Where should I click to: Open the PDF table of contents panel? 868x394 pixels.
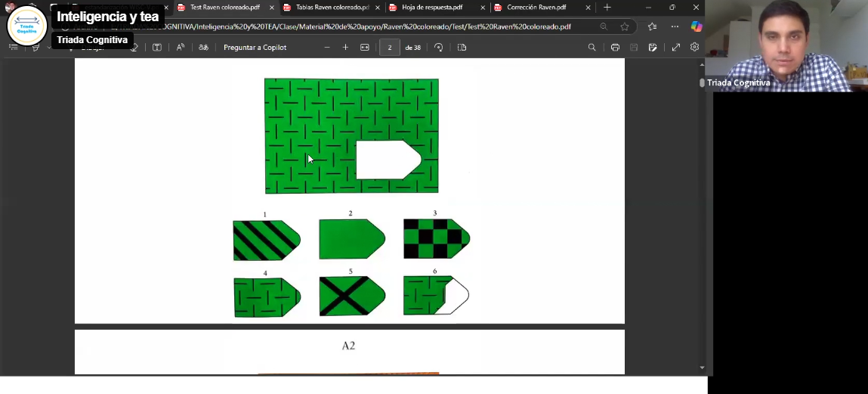[x=14, y=48]
